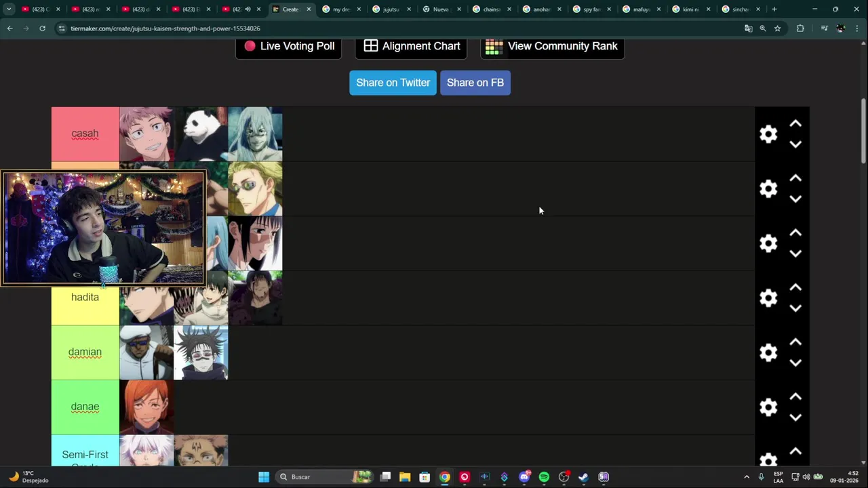Image resolution: width=868 pixels, height=488 pixels.
Task: Select the dark-clothed character image in hadita row
Action: pyautogui.click(x=255, y=298)
